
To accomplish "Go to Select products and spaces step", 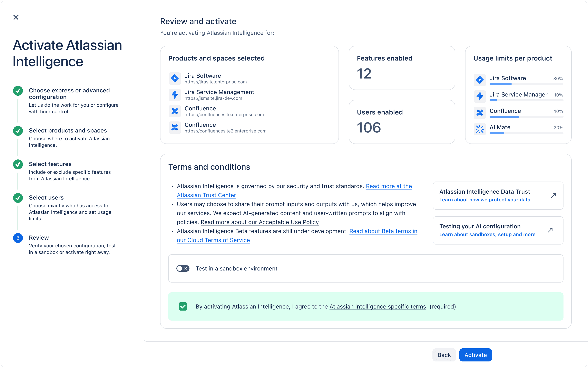I will coord(68,130).
